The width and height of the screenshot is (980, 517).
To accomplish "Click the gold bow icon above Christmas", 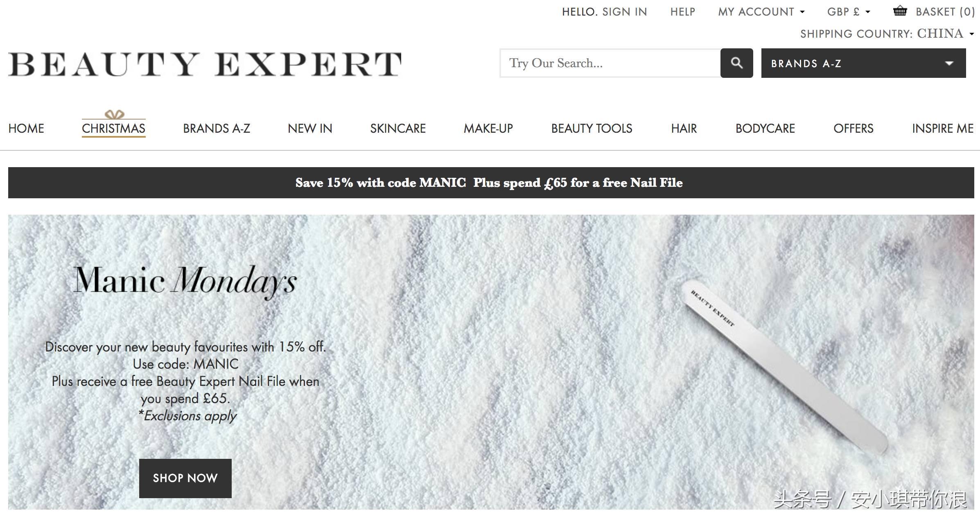I will coord(114,114).
